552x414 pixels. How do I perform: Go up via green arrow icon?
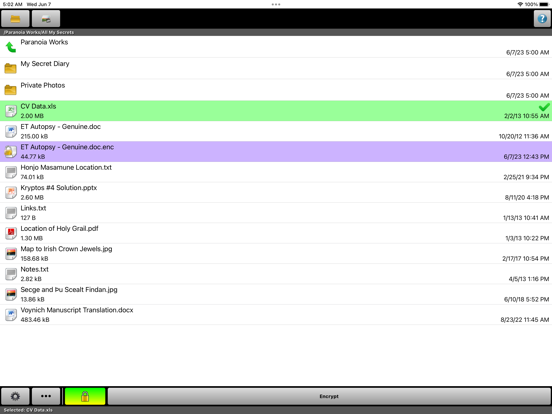pyautogui.click(x=11, y=47)
